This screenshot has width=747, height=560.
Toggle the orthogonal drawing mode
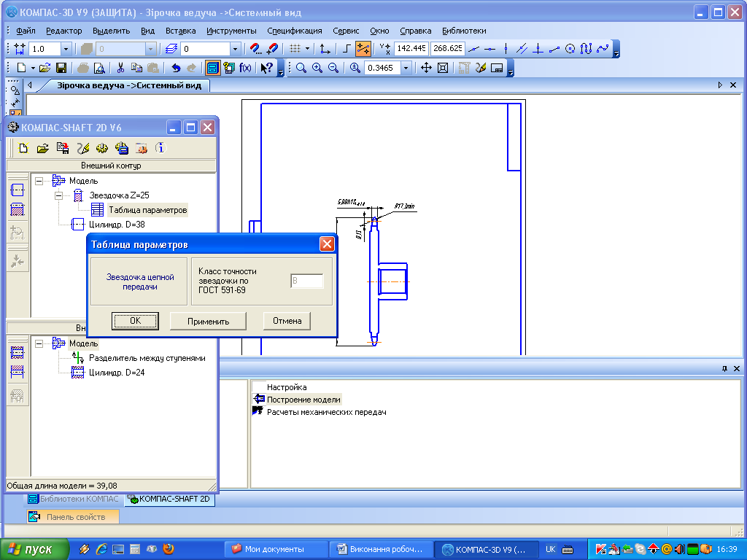point(347,49)
